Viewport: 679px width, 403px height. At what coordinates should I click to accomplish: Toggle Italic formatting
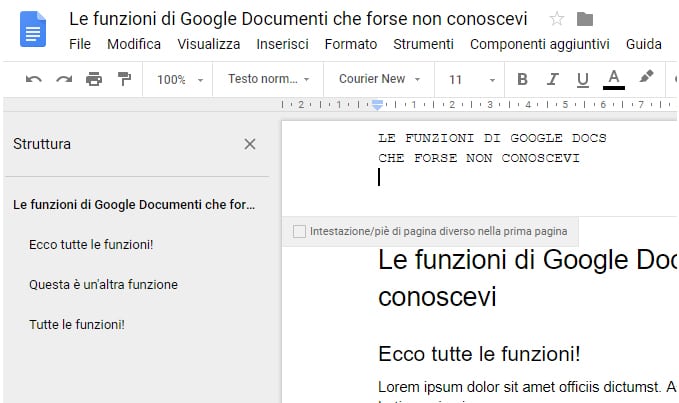(x=552, y=79)
